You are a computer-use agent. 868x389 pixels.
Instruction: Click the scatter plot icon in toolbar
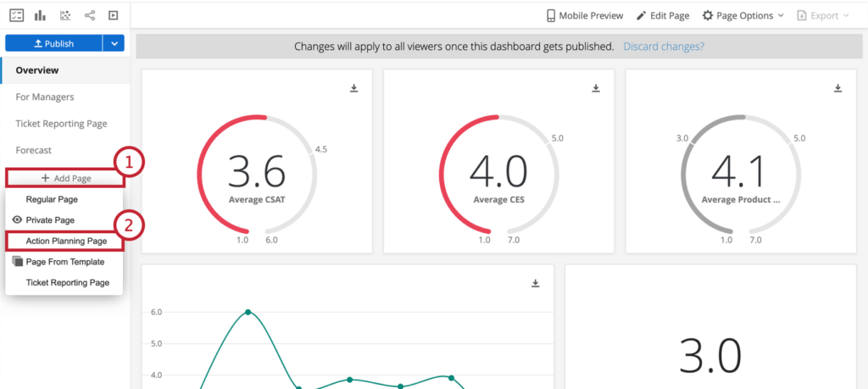[x=65, y=15]
